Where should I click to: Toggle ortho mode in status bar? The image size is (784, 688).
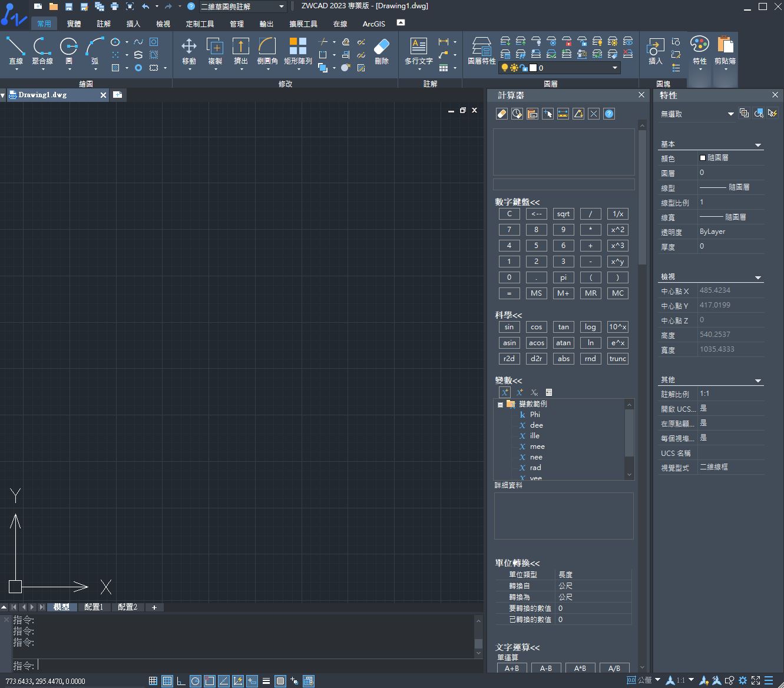click(x=181, y=681)
